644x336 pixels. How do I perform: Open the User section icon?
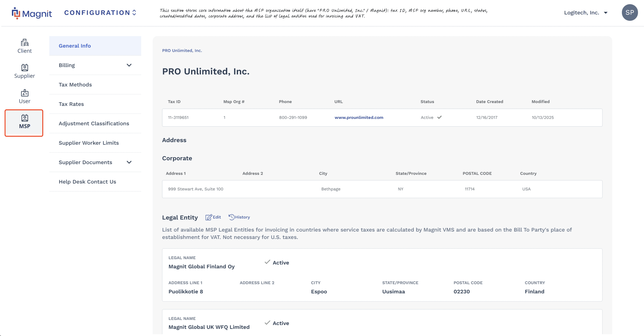pyautogui.click(x=24, y=93)
